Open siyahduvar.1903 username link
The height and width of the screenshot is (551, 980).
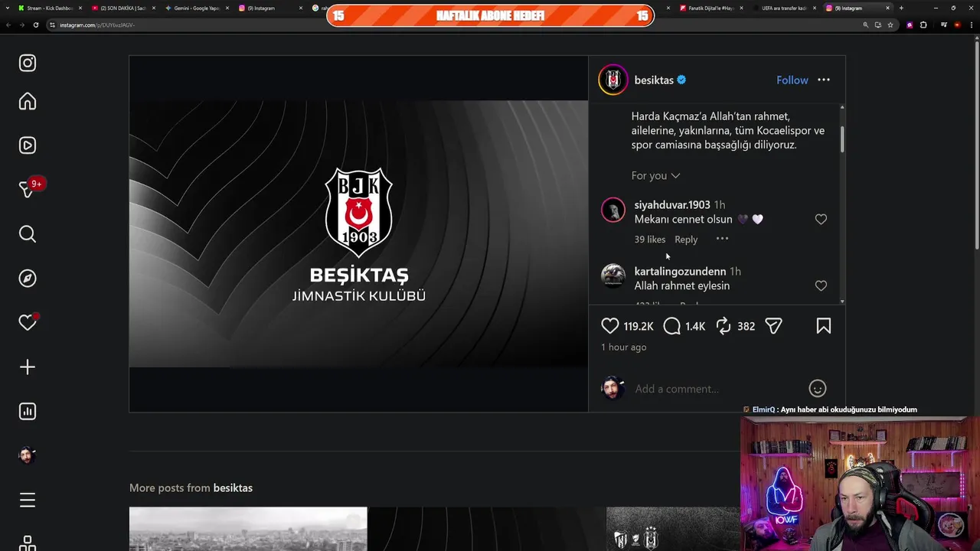point(672,205)
